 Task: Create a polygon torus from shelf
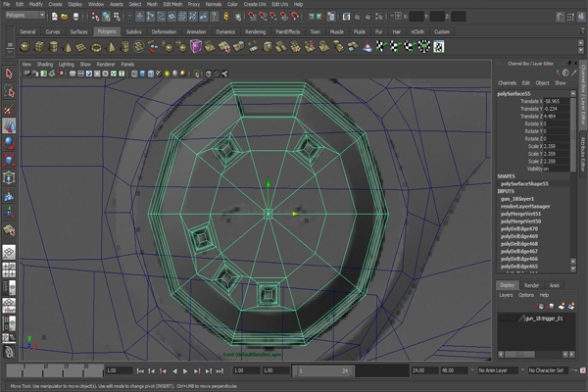point(96,47)
